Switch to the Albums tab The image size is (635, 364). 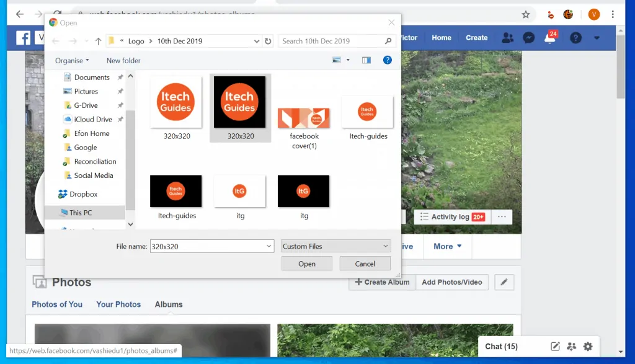coord(169,304)
